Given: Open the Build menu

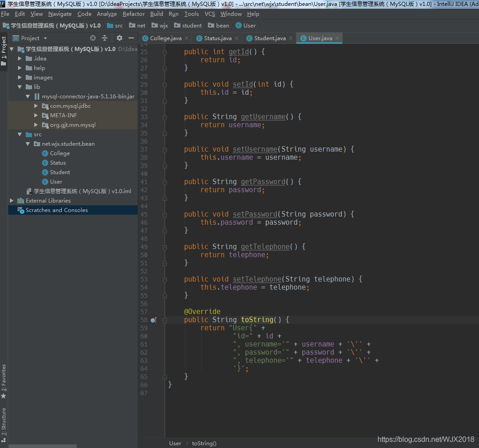Looking at the screenshot, I should pos(157,14).
